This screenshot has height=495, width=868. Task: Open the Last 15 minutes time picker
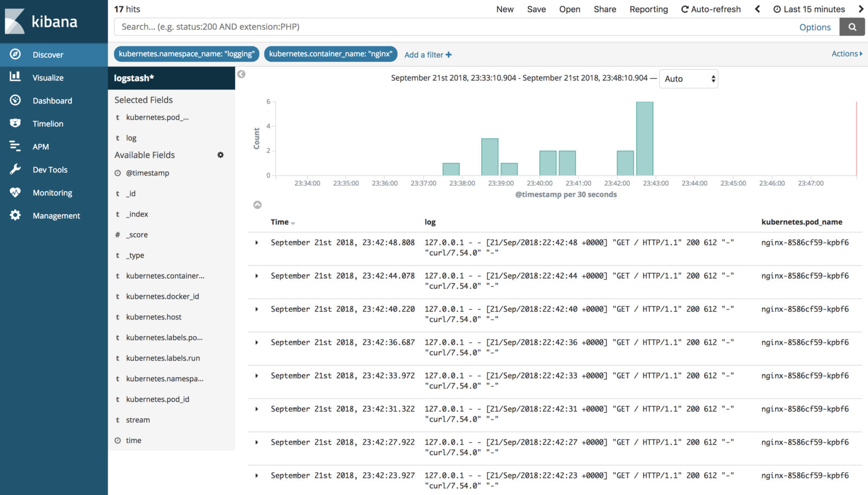click(809, 9)
